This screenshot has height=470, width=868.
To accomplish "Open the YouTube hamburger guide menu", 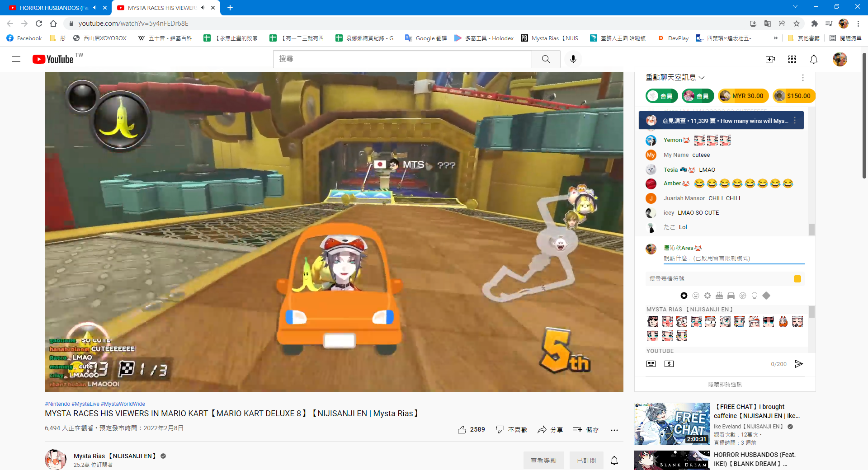I will pyautogui.click(x=16, y=59).
